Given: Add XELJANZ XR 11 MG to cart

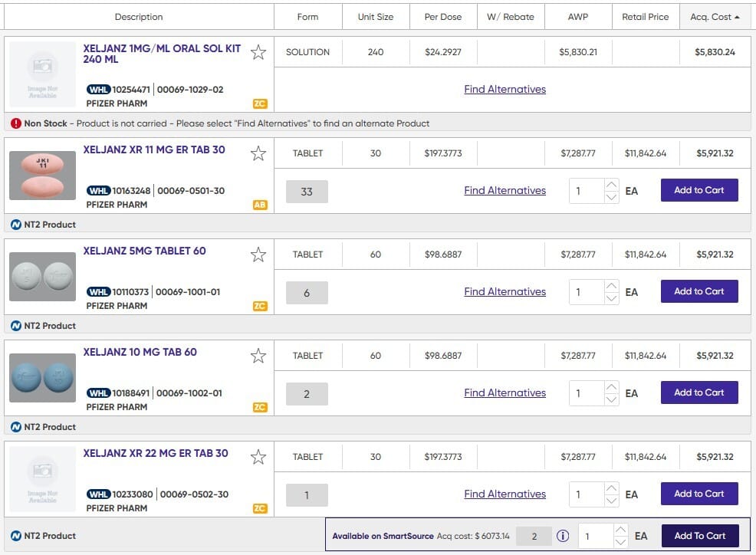Looking at the screenshot, I should coord(699,190).
